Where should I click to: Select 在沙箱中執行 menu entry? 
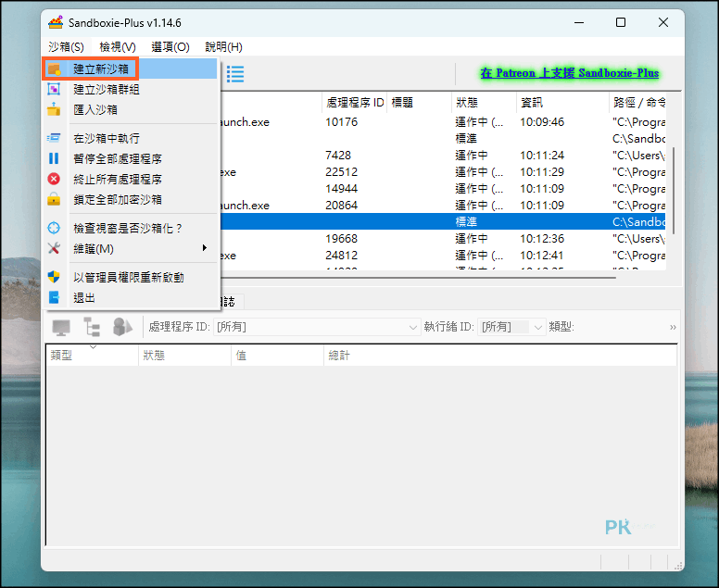point(131,138)
